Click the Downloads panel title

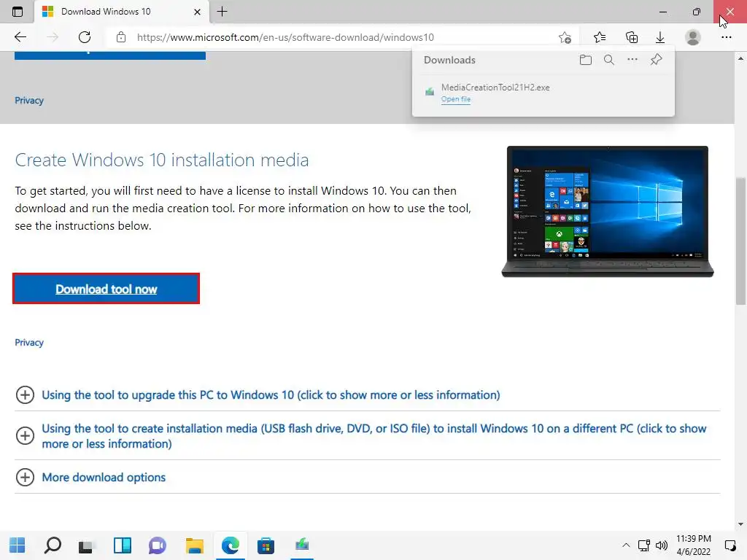(449, 60)
